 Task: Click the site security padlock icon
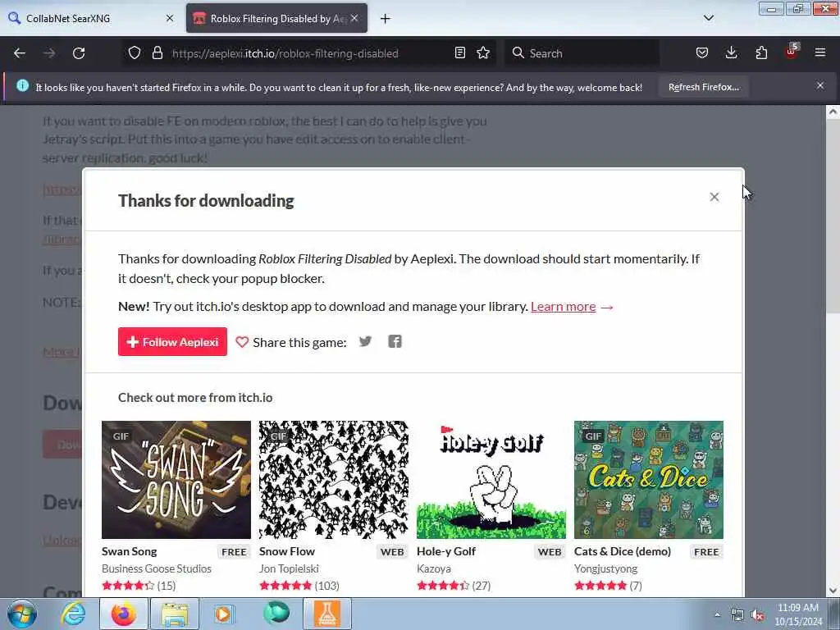(157, 52)
